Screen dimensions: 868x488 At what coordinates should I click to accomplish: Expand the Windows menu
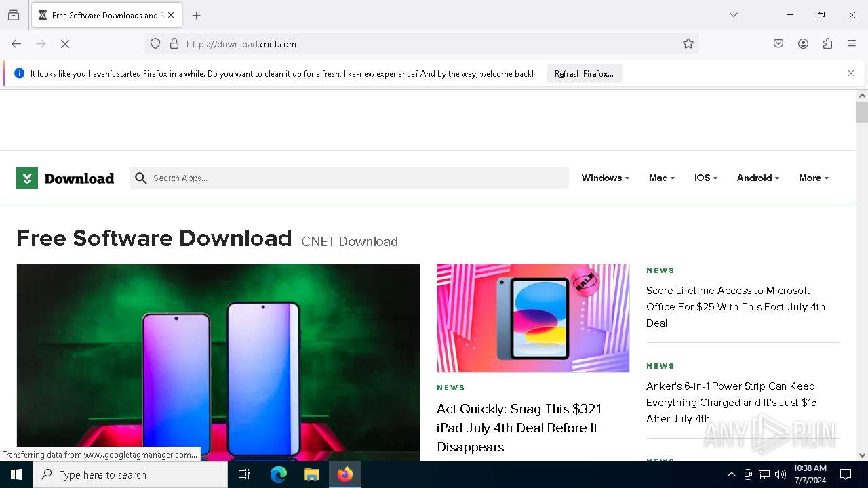(x=605, y=178)
